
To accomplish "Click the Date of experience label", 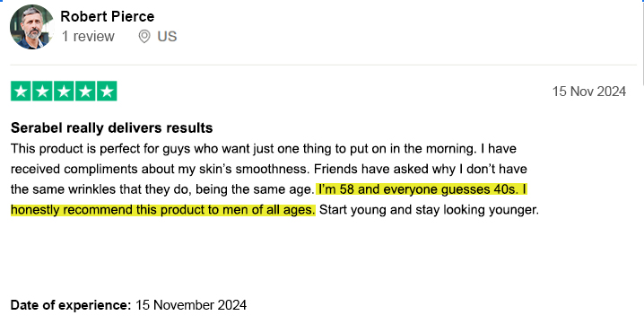I will (x=71, y=305).
